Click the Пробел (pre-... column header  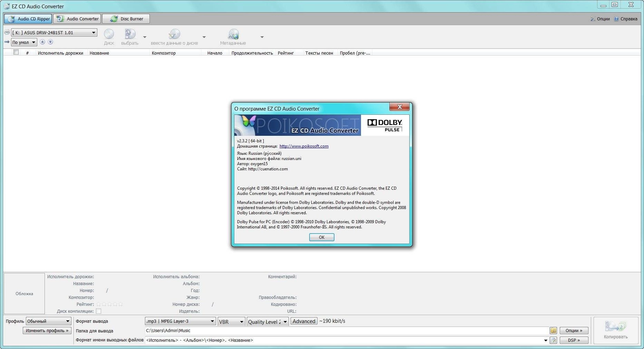(355, 53)
